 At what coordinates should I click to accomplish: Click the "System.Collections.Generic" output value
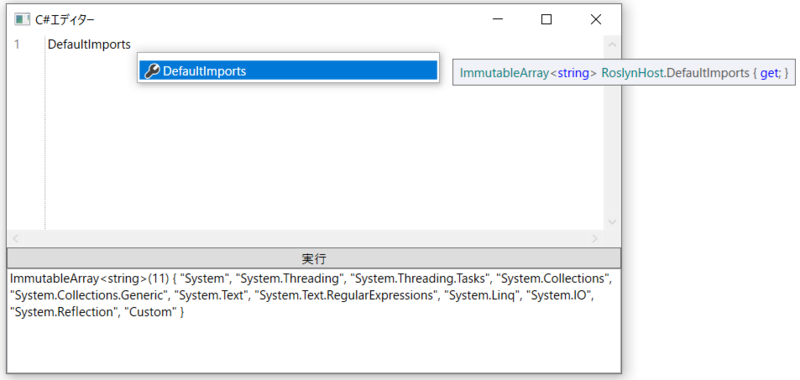(x=88, y=295)
